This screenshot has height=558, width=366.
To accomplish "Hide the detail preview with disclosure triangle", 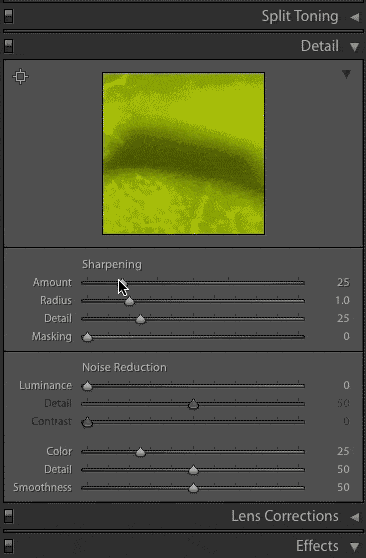I will pyautogui.click(x=346, y=74).
